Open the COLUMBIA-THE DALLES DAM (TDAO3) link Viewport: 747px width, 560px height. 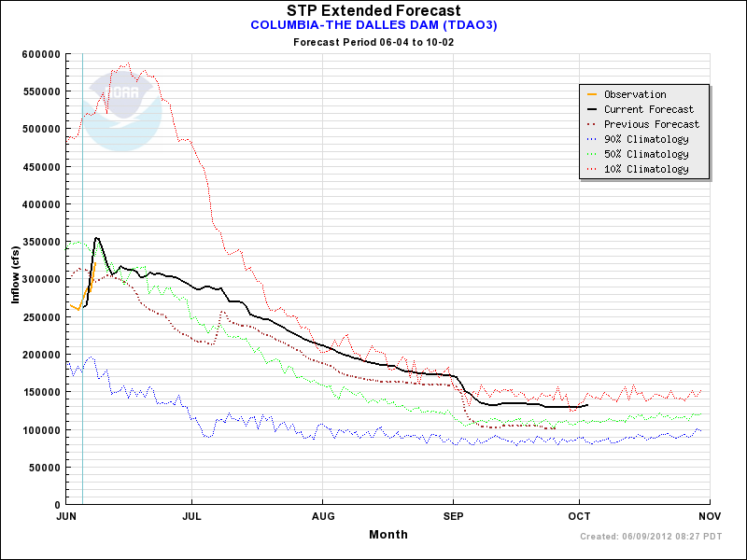tap(373, 25)
